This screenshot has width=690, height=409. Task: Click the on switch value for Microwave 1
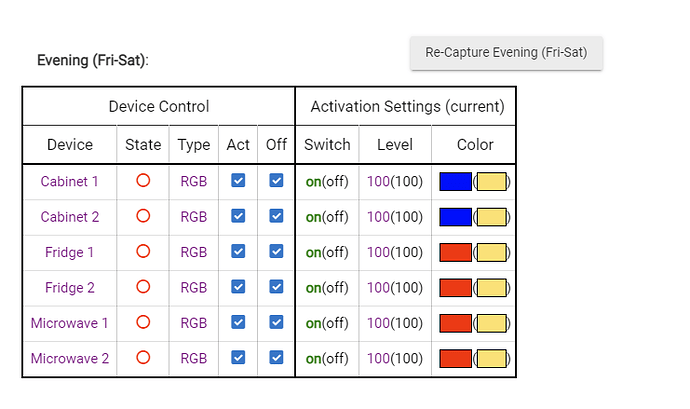[313, 323]
